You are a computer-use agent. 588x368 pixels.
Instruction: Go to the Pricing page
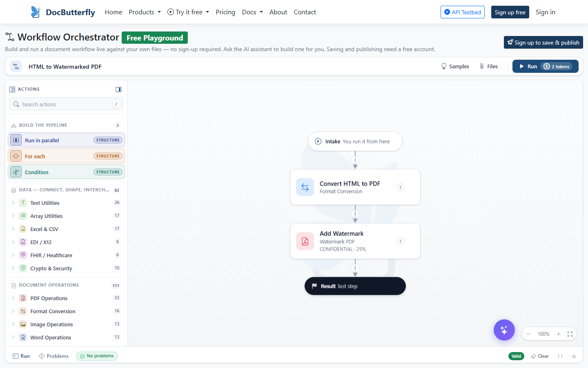coord(225,12)
